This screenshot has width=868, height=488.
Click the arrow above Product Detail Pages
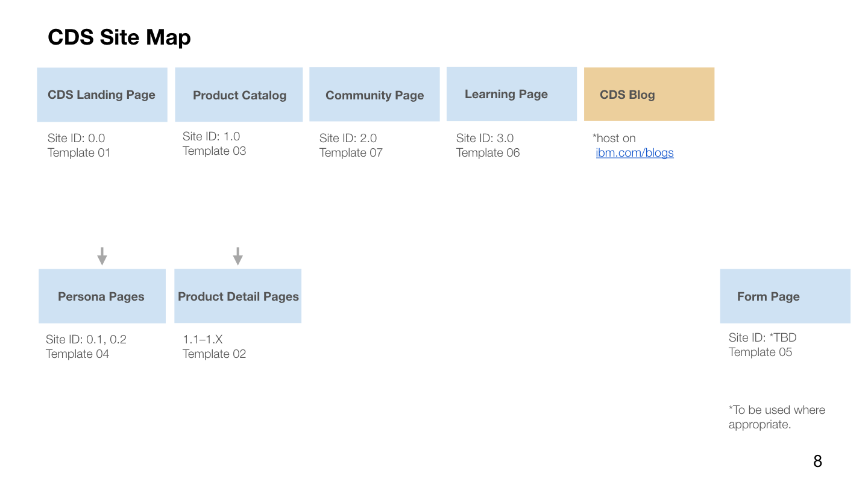pyautogui.click(x=237, y=254)
